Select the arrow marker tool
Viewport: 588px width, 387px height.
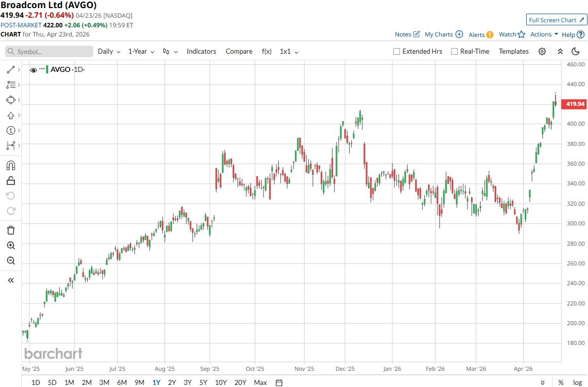[11, 115]
